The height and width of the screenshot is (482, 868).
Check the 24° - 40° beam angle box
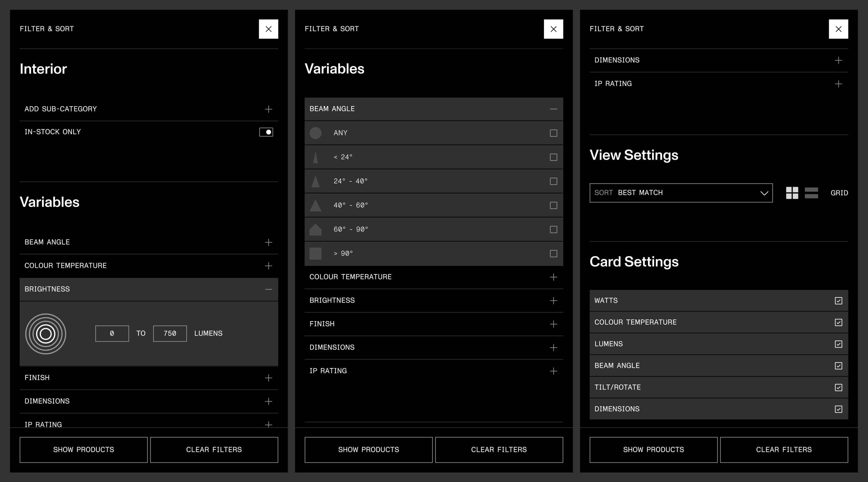[x=553, y=181]
